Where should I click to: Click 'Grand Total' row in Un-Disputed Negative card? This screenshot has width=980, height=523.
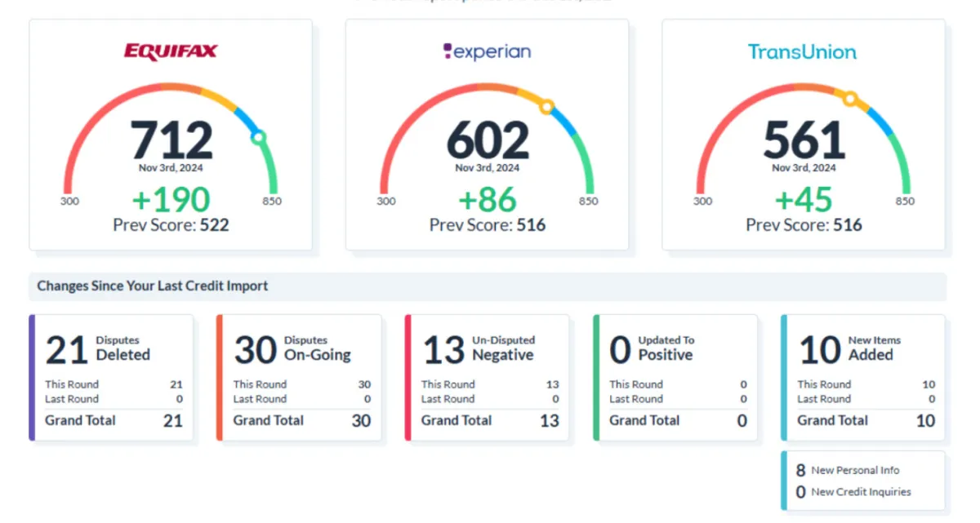(490, 421)
